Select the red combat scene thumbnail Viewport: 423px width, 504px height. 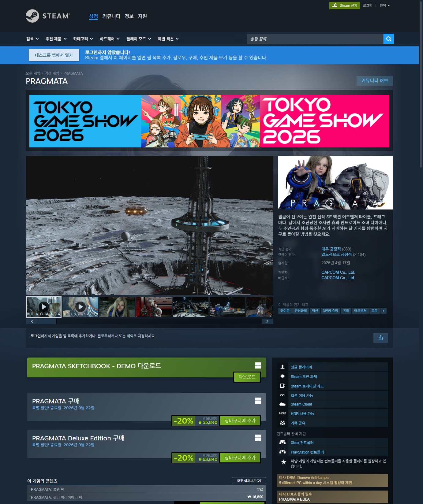[x=154, y=307]
